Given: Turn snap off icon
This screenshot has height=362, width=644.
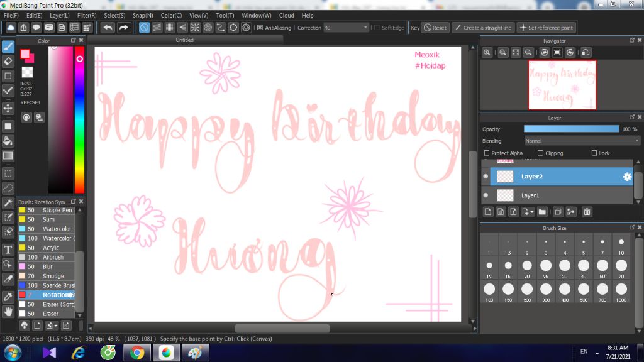Looking at the screenshot, I should tap(144, 28).
